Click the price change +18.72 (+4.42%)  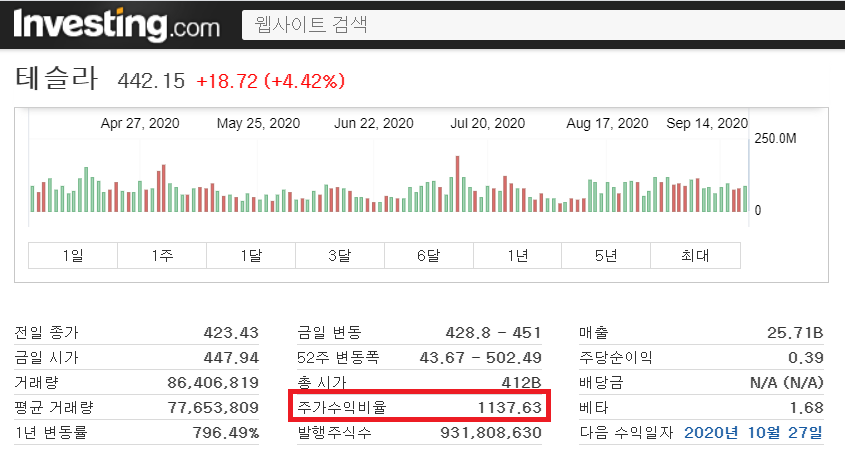click(271, 81)
